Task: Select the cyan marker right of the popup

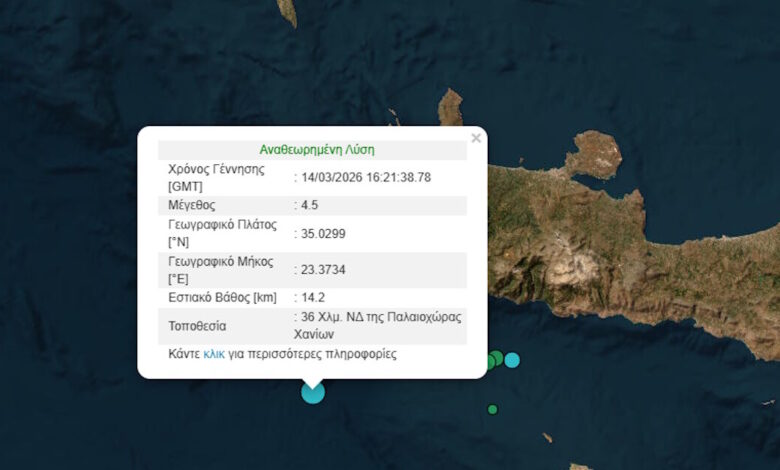Action: click(x=512, y=360)
